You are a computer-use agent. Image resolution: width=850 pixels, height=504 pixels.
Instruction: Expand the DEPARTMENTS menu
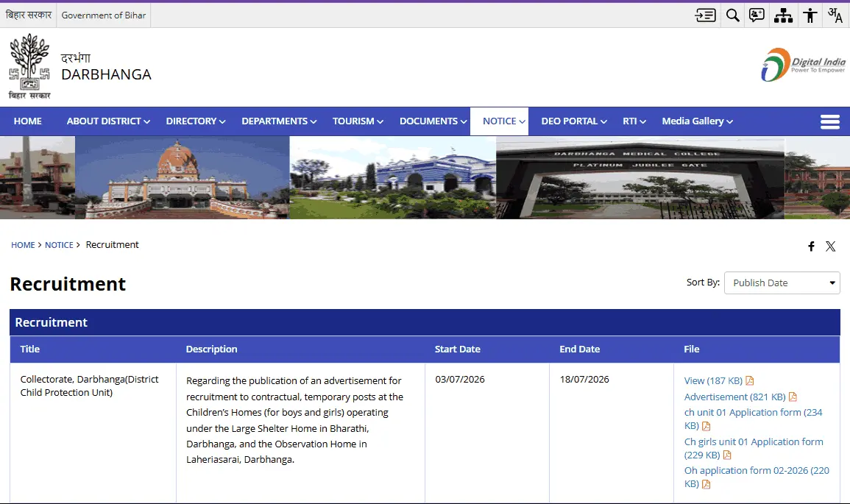coord(279,121)
